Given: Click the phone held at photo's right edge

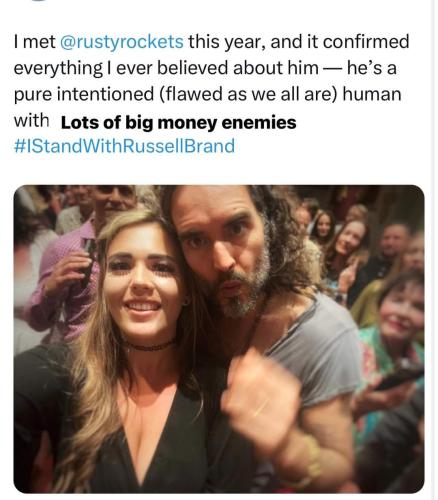Looking at the screenshot, I should pos(399,377).
